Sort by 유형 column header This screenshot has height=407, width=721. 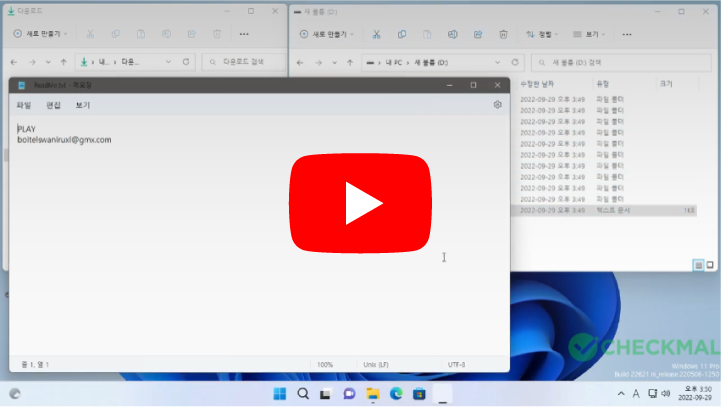(x=602, y=84)
